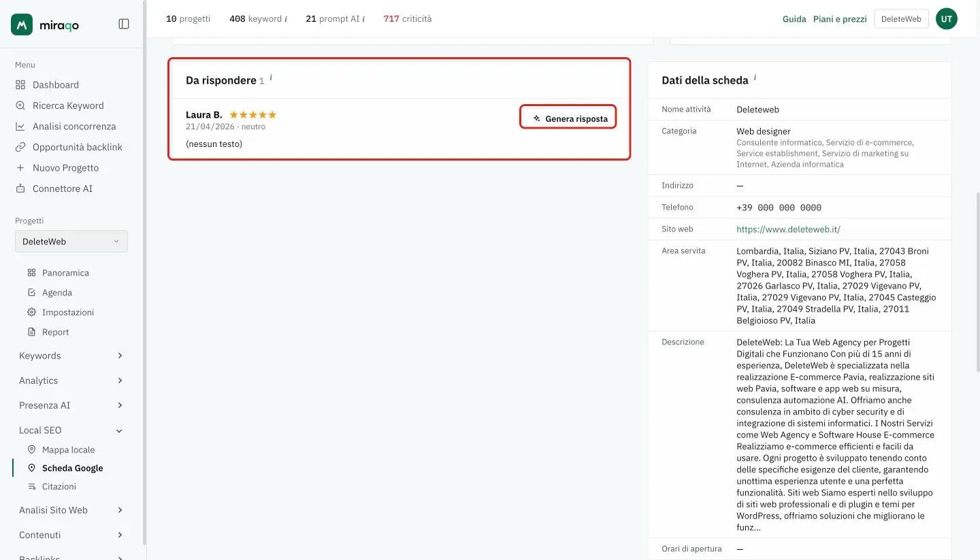
Task: Click the Analisi concorrenza chart icon
Action: (x=20, y=127)
